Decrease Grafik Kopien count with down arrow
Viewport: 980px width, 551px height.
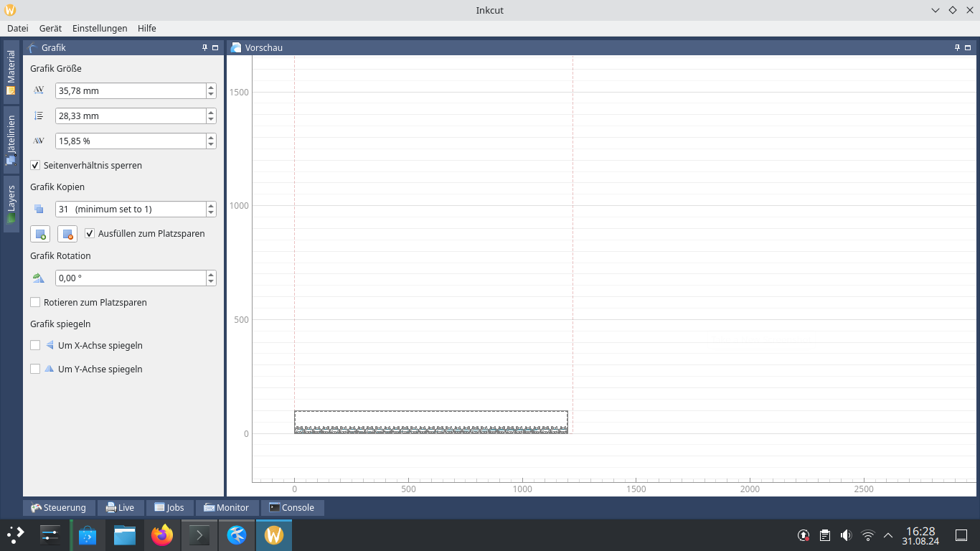pyautogui.click(x=211, y=213)
